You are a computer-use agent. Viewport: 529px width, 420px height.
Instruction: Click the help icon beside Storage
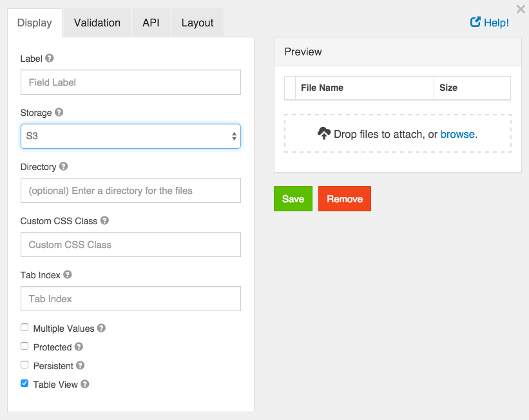coord(59,112)
